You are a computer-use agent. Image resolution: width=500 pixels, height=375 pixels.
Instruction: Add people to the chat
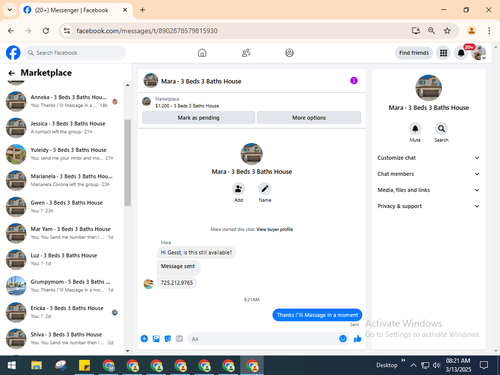pos(238,189)
